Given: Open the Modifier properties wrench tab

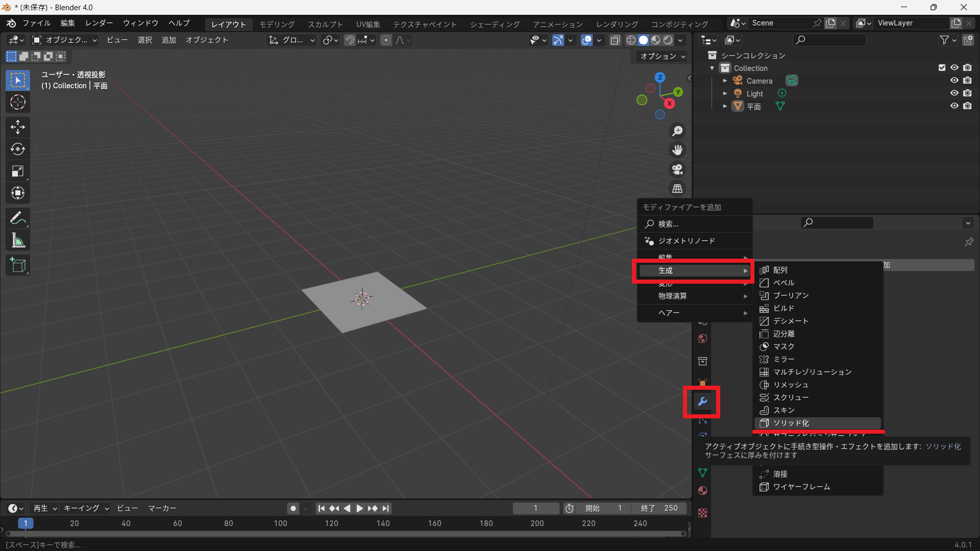Looking at the screenshot, I should [x=702, y=402].
